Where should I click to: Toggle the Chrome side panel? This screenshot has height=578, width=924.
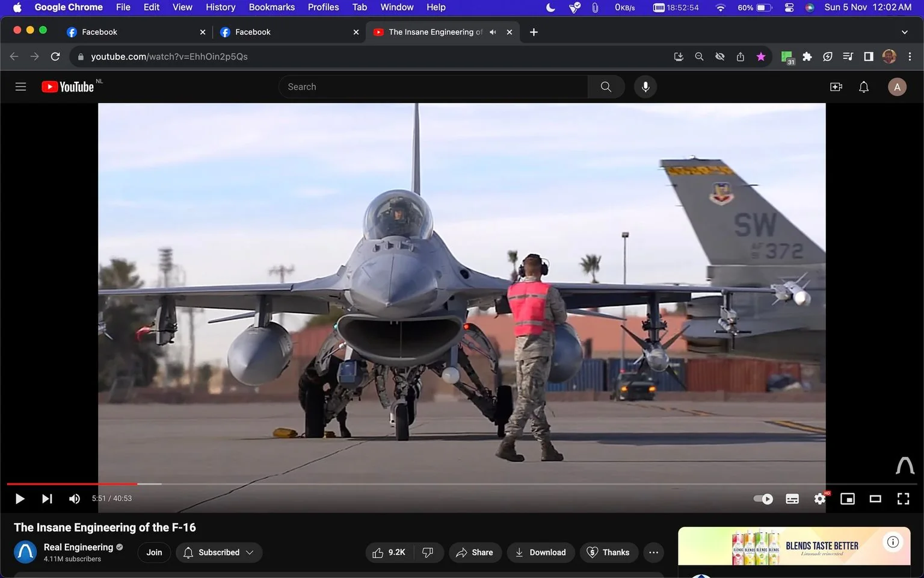(869, 57)
